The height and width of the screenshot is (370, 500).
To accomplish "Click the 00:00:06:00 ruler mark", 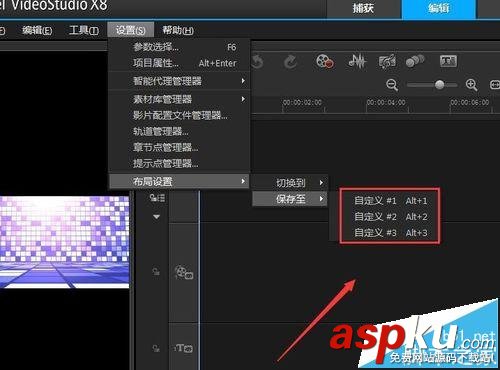I will 470,102.
